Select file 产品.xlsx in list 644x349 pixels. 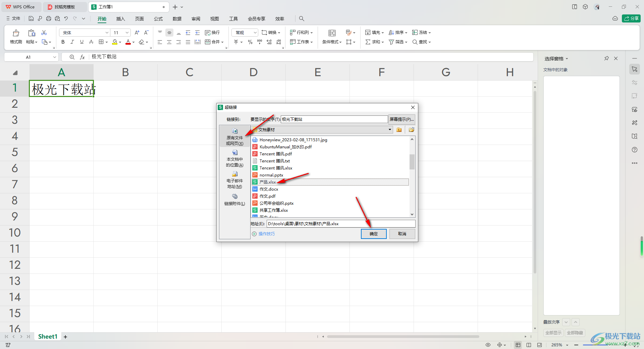(330, 182)
